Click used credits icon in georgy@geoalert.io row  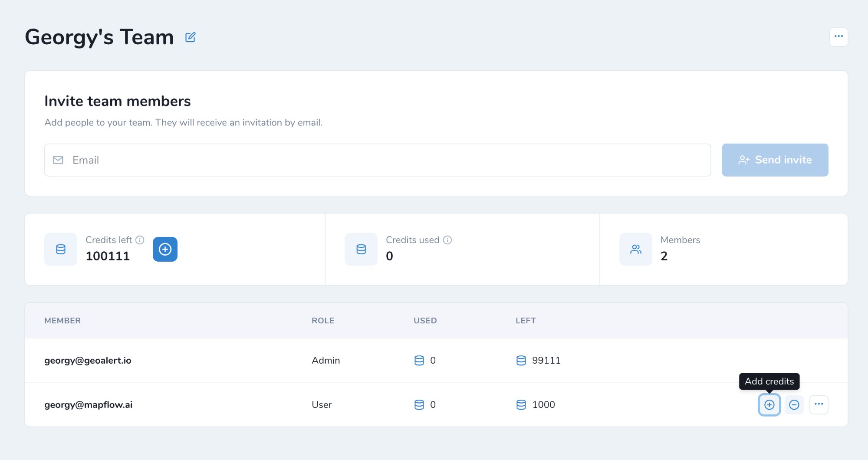tap(419, 361)
